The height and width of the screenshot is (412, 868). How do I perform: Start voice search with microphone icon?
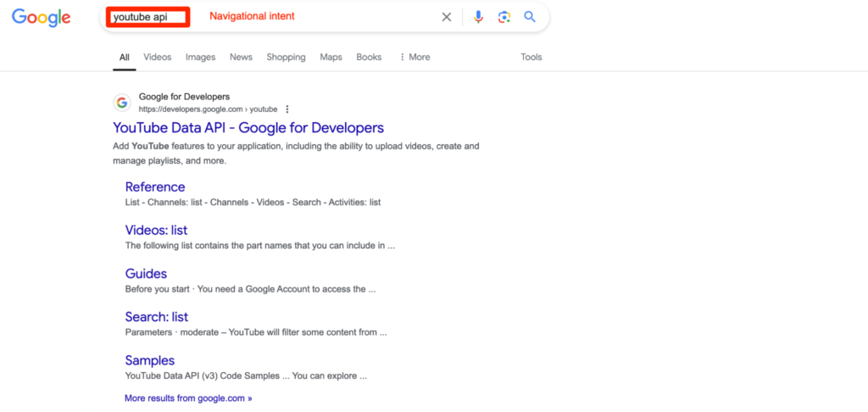(x=479, y=17)
